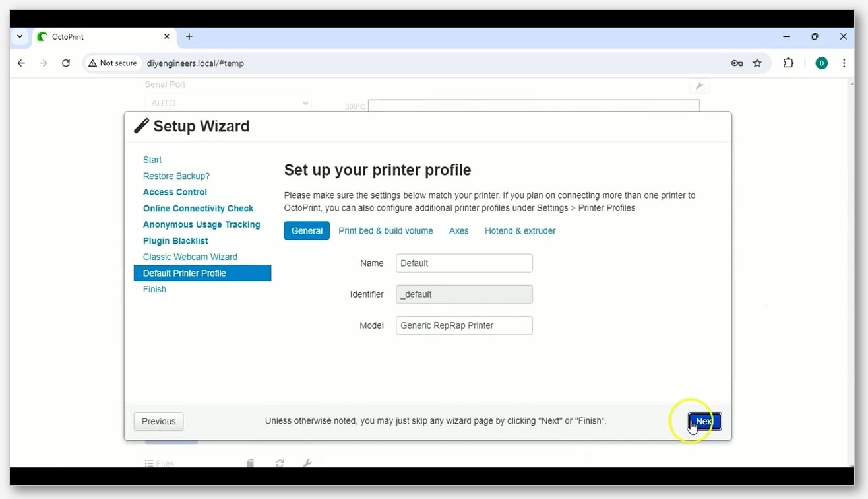Open Online Connectivity Check step
The width and height of the screenshot is (868, 499).
(x=198, y=208)
